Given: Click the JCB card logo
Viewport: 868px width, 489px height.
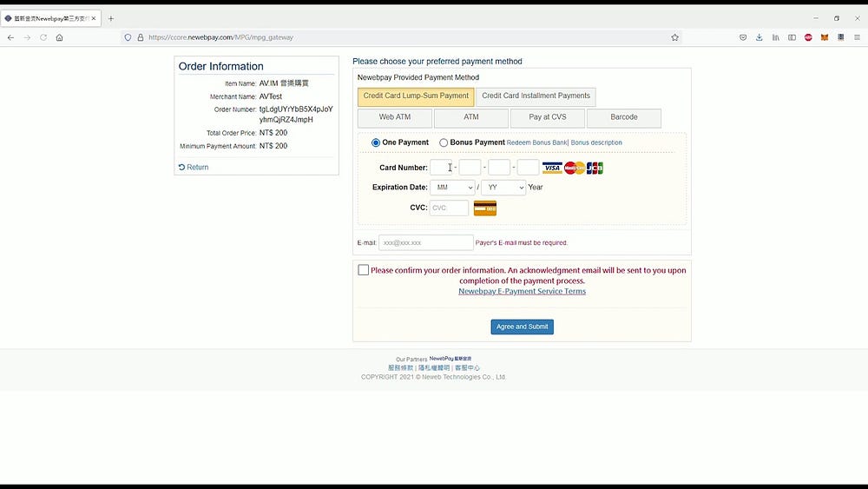Looking at the screenshot, I should tap(595, 168).
